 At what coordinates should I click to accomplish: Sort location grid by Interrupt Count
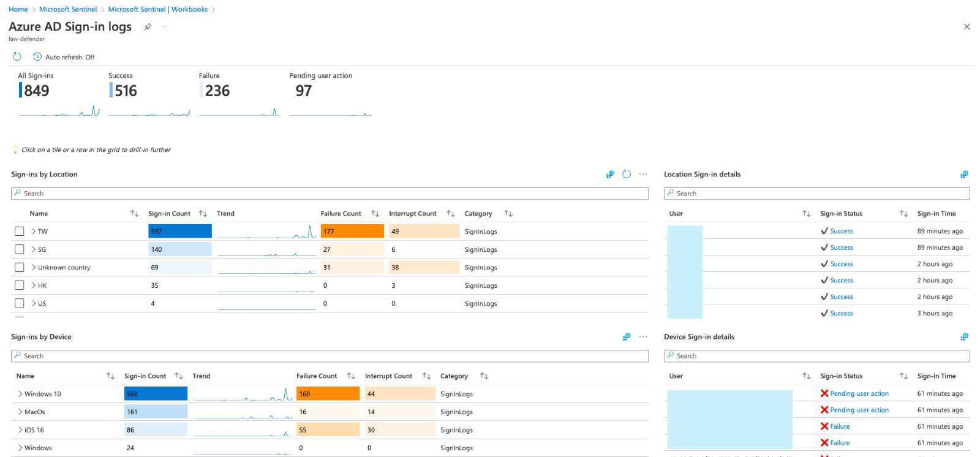pyautogui.click(x=451, y=213)
